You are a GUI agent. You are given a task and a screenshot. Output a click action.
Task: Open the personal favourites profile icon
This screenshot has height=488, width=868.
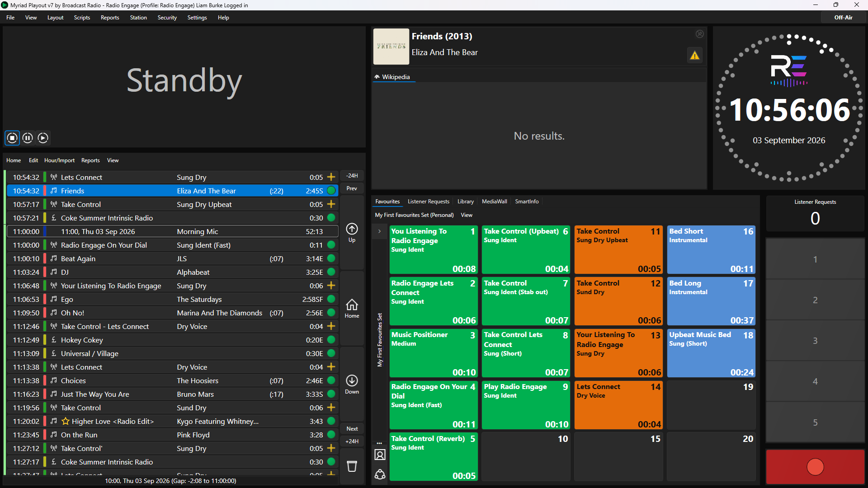(x=380, y=455)
